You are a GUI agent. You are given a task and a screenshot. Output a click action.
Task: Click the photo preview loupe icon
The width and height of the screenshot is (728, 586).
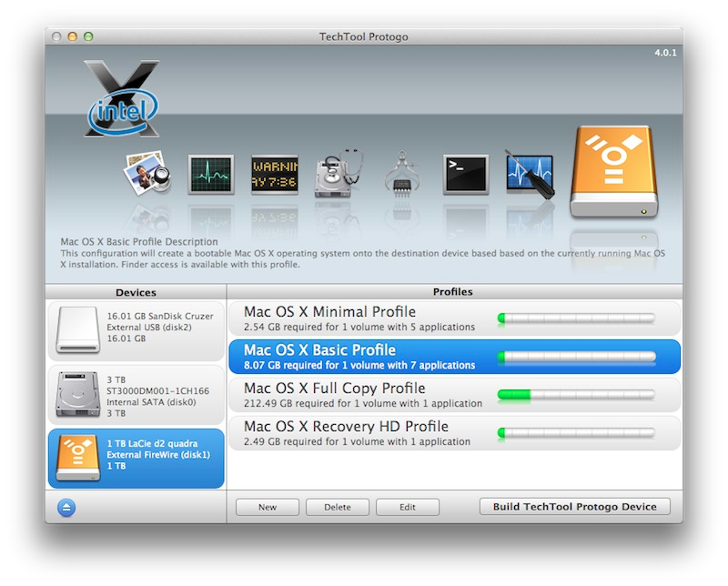point(147,173)
